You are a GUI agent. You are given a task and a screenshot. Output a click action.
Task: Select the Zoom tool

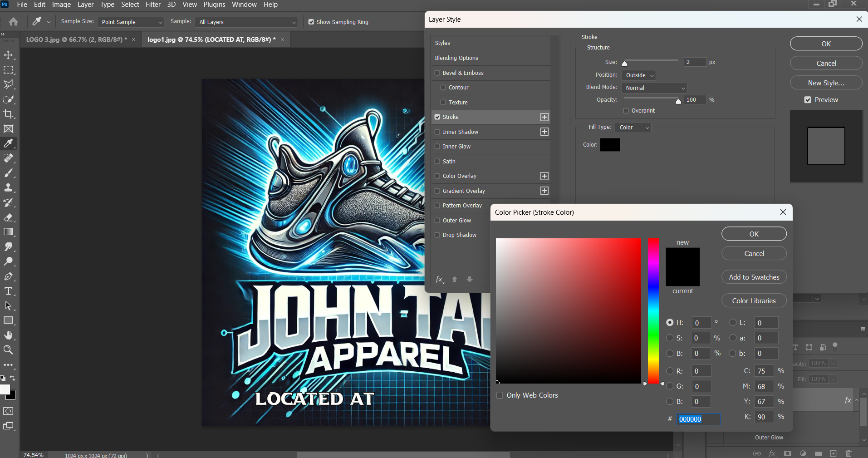(8, 350)
